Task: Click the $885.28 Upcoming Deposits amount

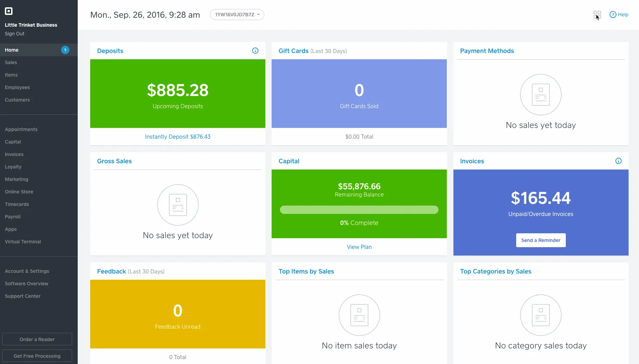Action: [178, 90]
